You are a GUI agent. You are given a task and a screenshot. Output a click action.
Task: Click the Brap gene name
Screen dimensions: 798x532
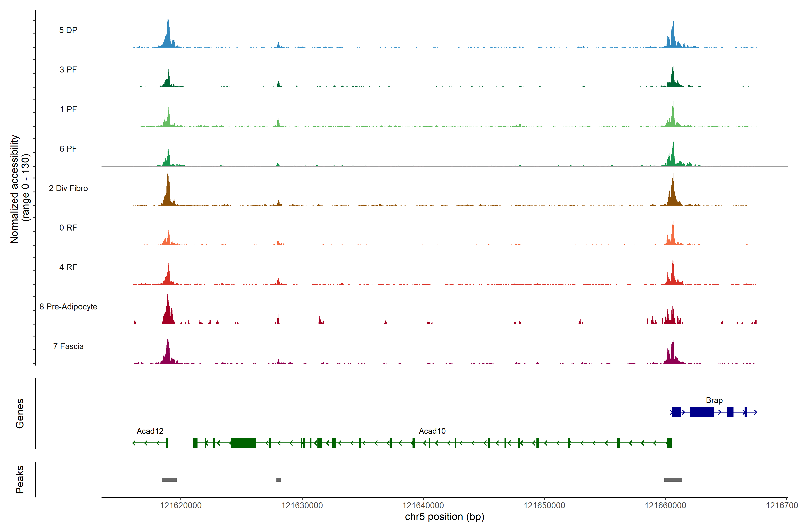[x=714, y=400]
